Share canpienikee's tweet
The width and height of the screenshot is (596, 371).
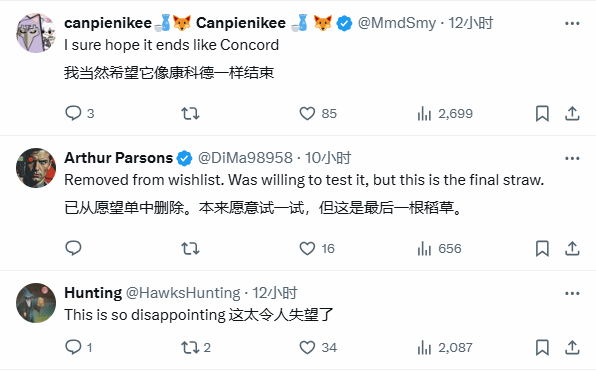[x=572, y=113]
